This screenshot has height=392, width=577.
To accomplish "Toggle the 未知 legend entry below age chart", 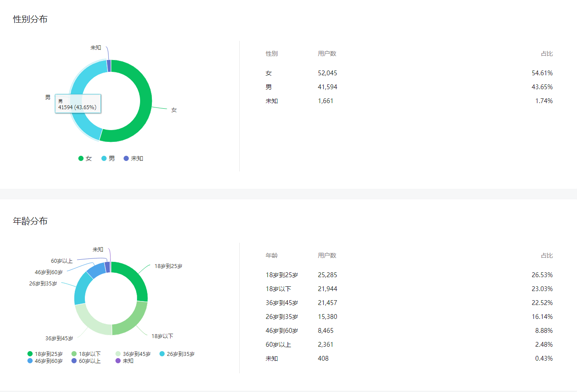I will pos(124,361).
